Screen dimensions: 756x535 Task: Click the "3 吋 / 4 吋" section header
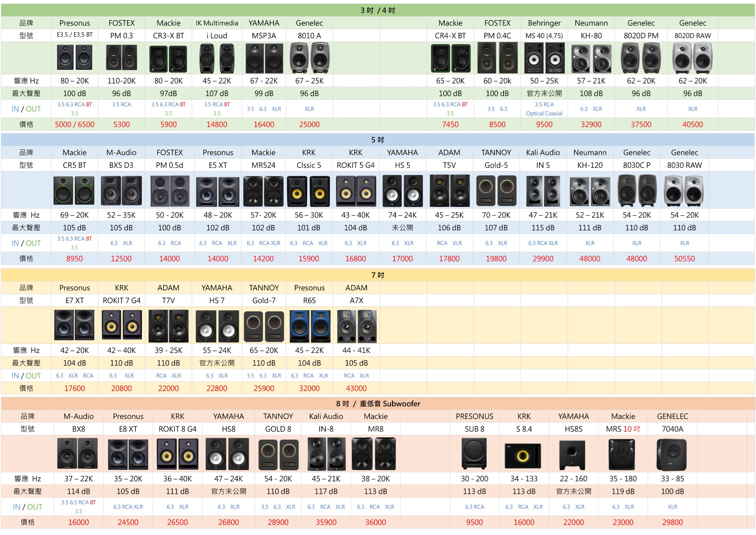[x=378, y=10]
